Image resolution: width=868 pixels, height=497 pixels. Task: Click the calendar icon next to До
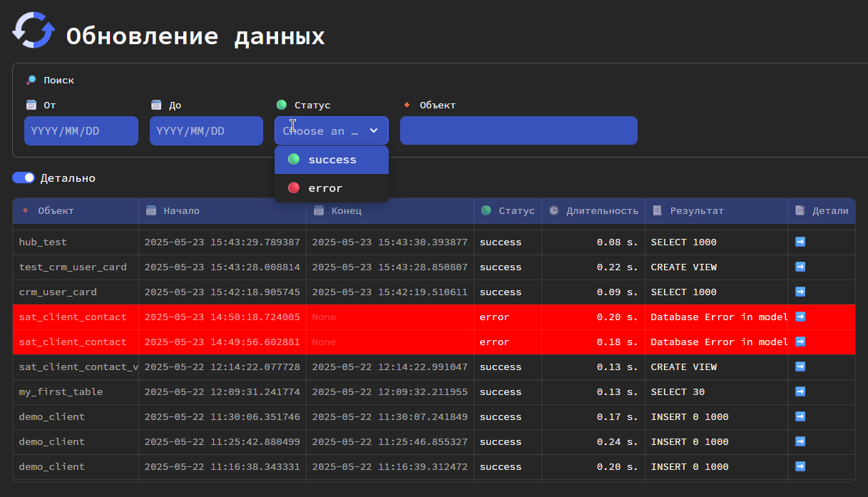coord(156,105)
